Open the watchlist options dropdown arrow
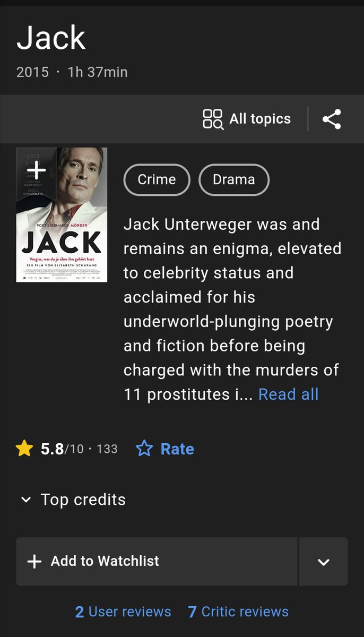The height and width of the screenshot is (637, 364). 324,562
